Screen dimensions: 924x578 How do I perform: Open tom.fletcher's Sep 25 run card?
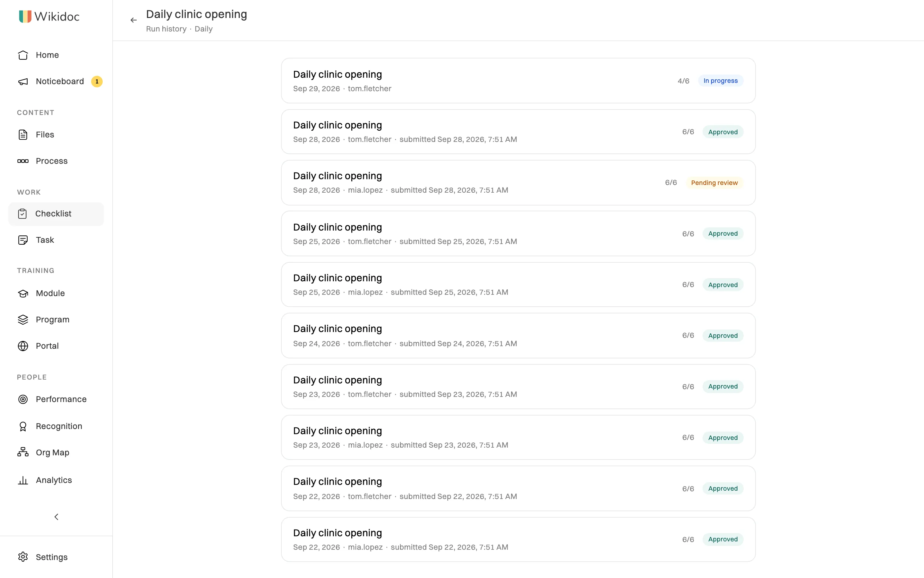(x=518, y=233)
